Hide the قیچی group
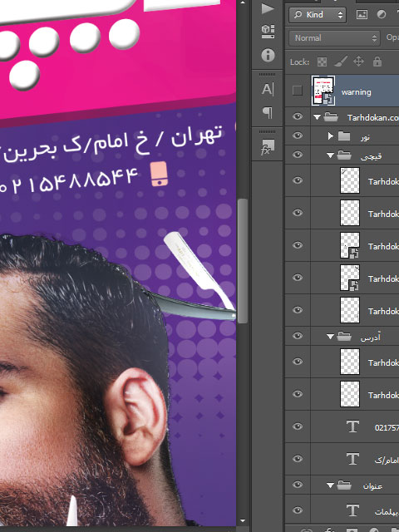 click(298, 155)
